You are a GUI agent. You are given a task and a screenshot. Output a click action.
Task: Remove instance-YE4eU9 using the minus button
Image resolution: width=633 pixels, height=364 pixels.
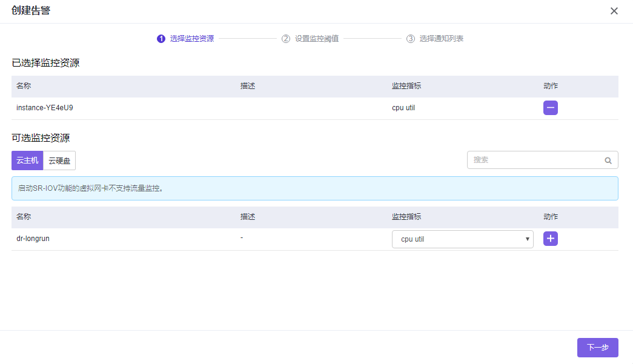click(550, 108)
